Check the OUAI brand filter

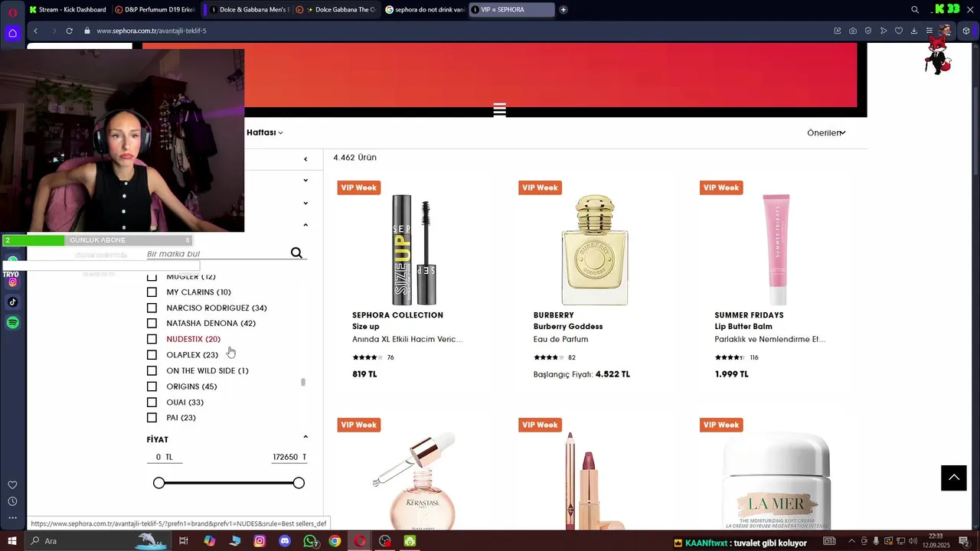152,402
